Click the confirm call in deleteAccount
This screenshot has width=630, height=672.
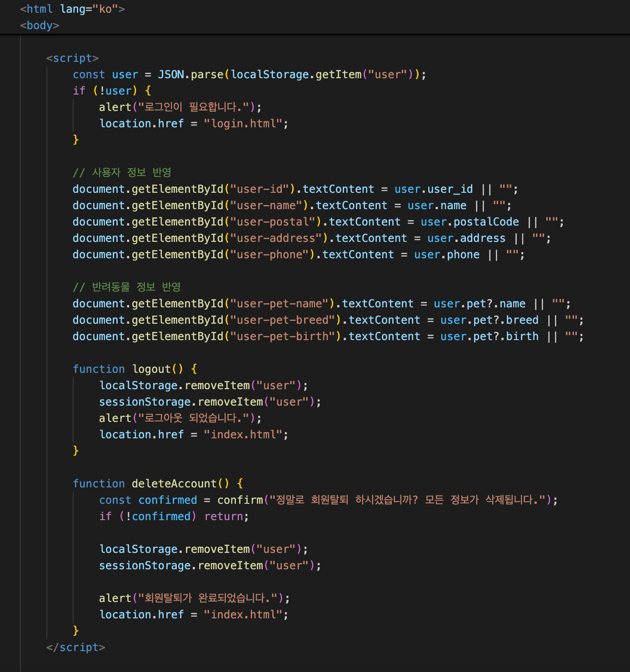coord(240,500)
